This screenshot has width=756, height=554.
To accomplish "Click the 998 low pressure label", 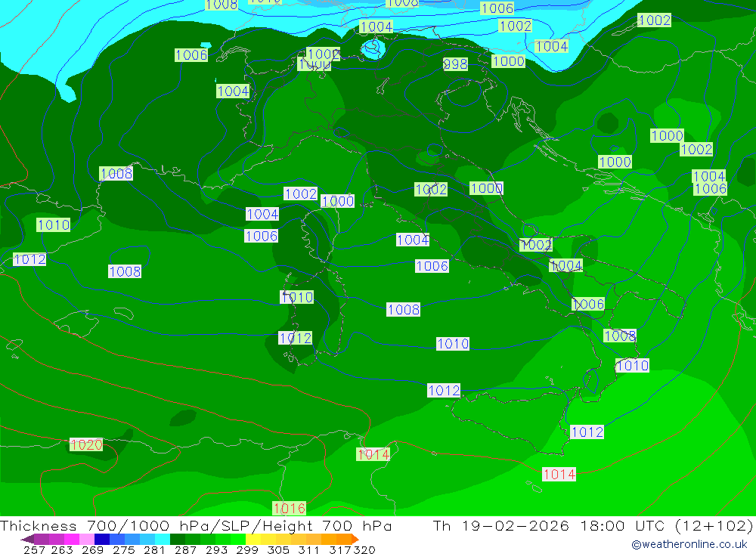I will [x=455, y=63].
